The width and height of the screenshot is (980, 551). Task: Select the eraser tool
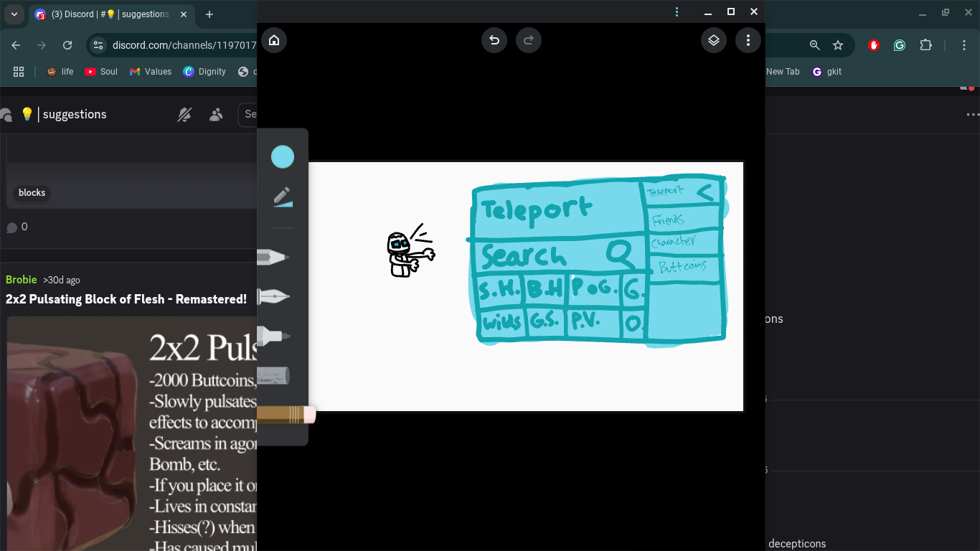[x=286, y=415]
